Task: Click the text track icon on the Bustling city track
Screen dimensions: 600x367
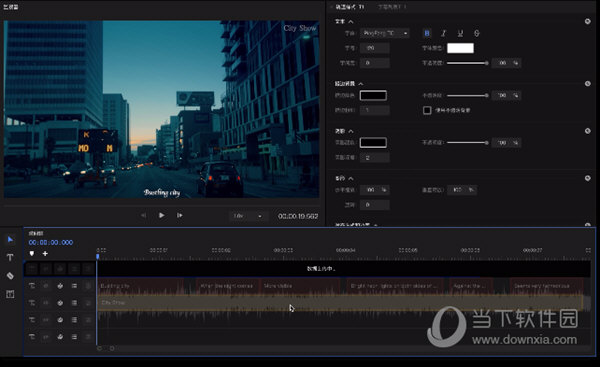Action: 32,286
